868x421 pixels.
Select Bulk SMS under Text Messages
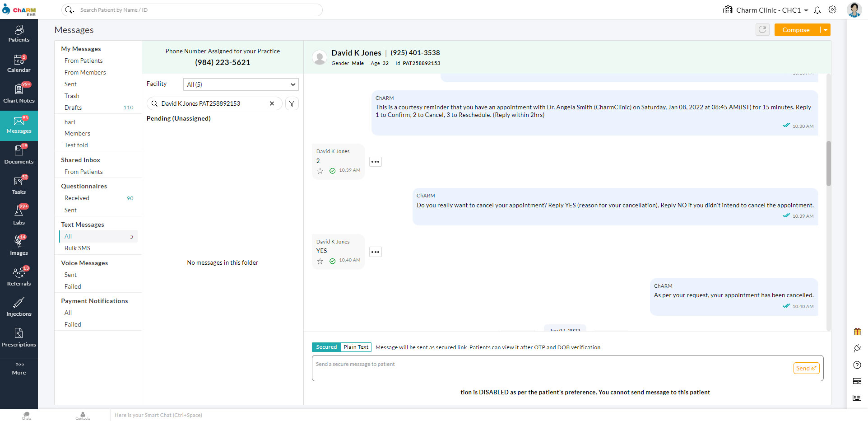[x=77, y=248]
